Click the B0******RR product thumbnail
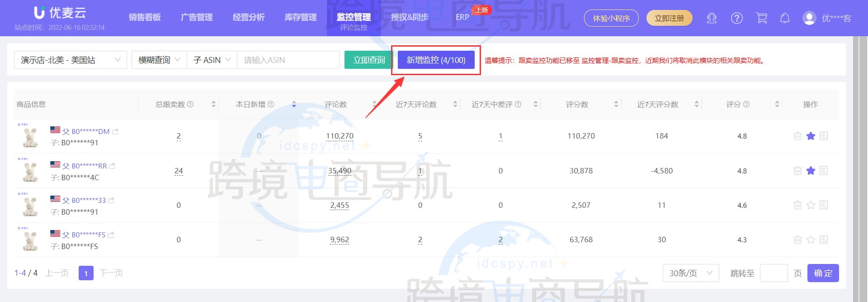Viewport: 868px width, 302px height. [30, 171]
